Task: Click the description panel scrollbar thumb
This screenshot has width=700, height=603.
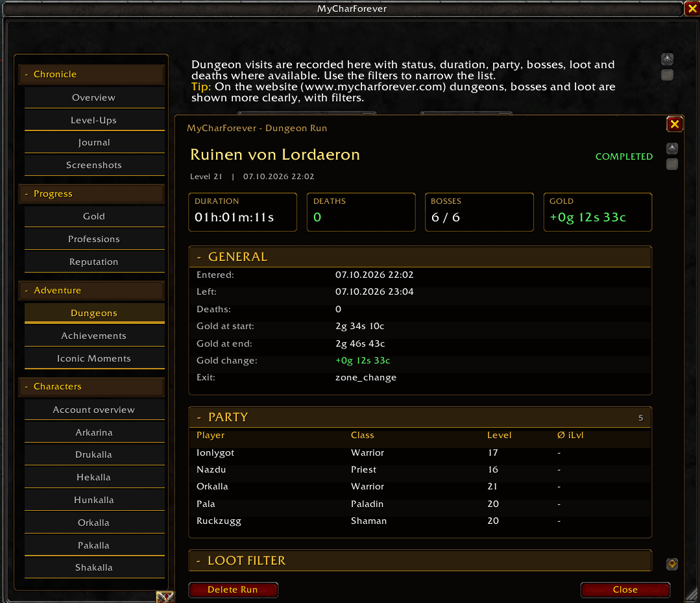Action: click(667, 75)
